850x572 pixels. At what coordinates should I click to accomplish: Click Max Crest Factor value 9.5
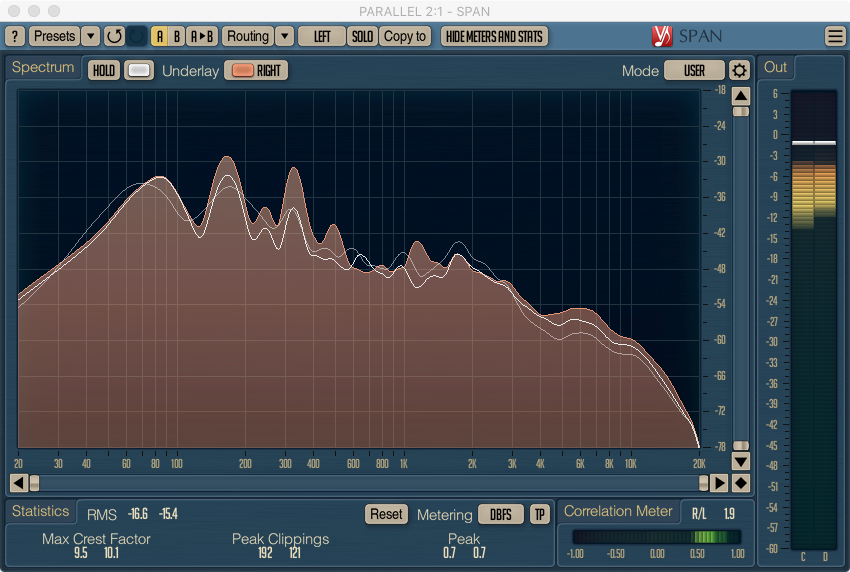coord(81,553)
